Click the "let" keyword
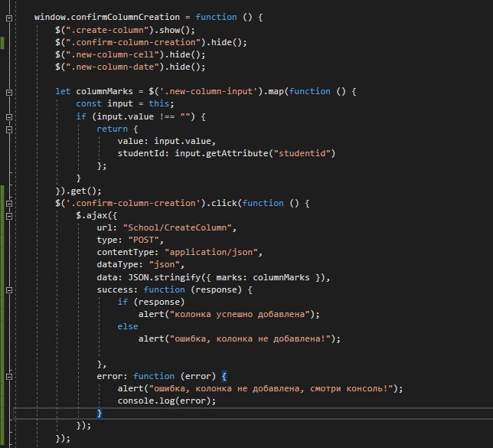 (63, 92)
